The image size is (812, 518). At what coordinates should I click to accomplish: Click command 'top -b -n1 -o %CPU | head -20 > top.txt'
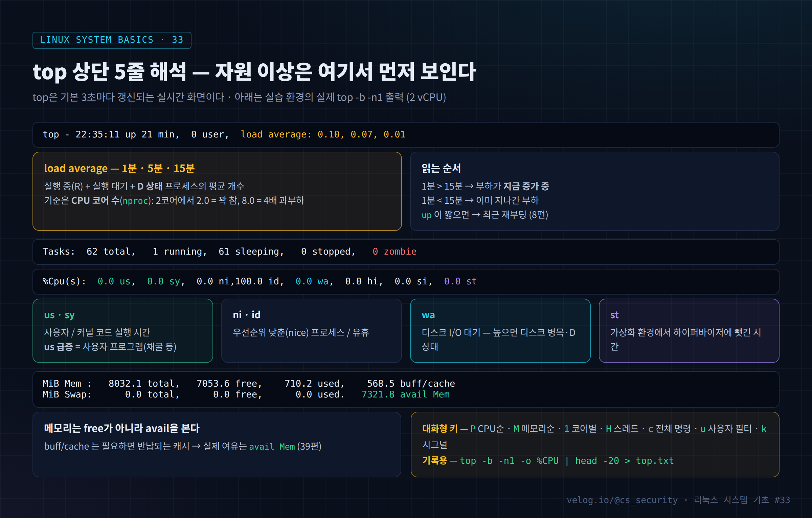click(567, 461)
